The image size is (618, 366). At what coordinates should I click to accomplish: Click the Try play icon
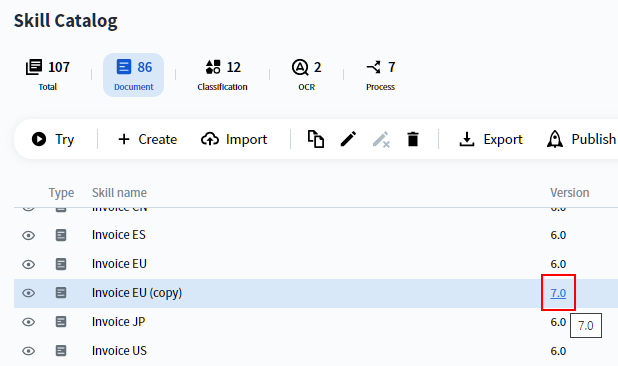click(x=39, y=139)
